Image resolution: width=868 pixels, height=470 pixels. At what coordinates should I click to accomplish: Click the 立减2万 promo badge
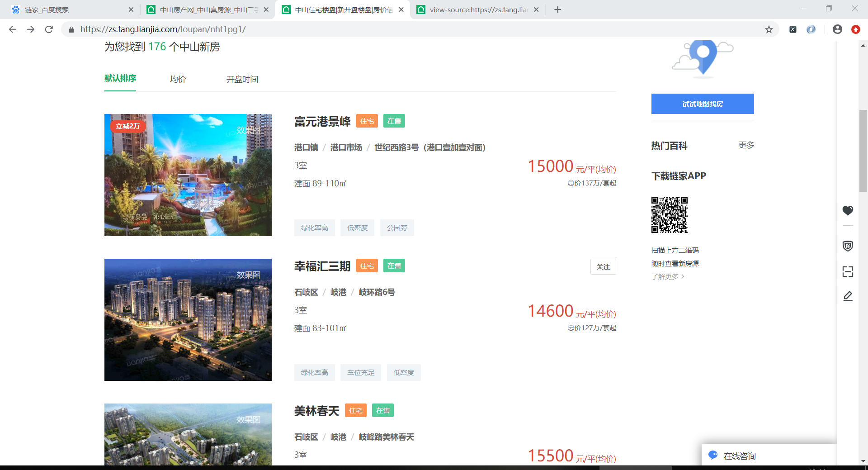(128, 126)
